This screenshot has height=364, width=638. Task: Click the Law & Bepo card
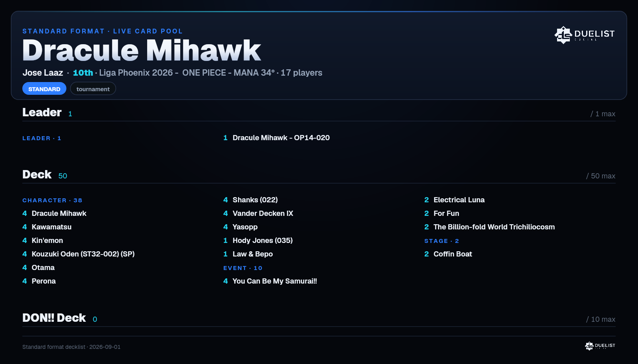pos(248,254)
